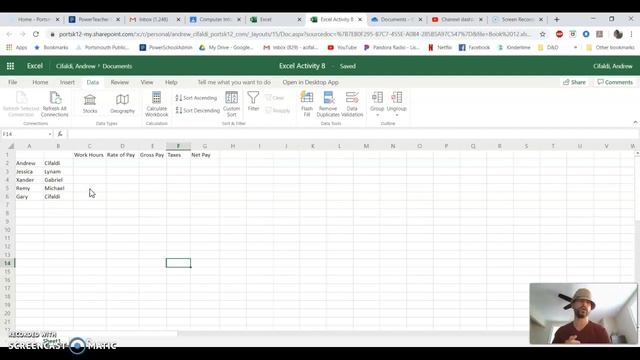Click Tell me what you want to do

(234, 82)
